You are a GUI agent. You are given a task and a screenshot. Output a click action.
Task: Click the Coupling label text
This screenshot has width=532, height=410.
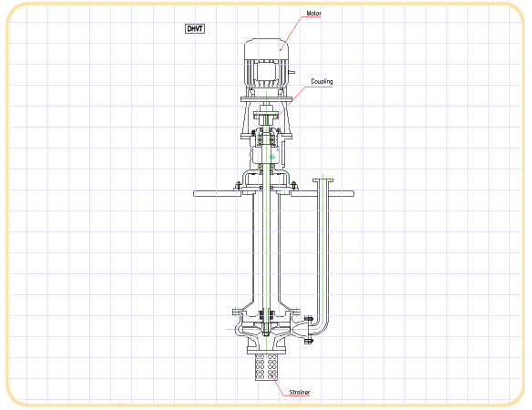(x=322, y=81)
